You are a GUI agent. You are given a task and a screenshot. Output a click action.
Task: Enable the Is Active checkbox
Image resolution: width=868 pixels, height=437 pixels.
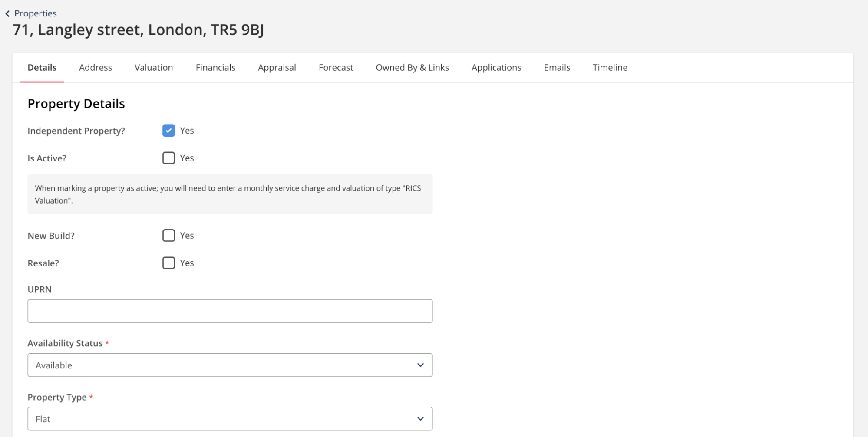click(168, 158)
